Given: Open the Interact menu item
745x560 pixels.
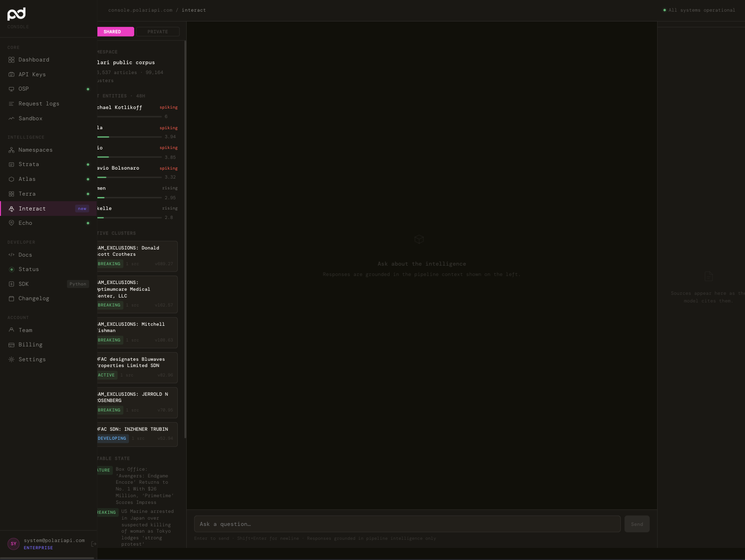Looking at the screenshot, I should pos(48,209).
